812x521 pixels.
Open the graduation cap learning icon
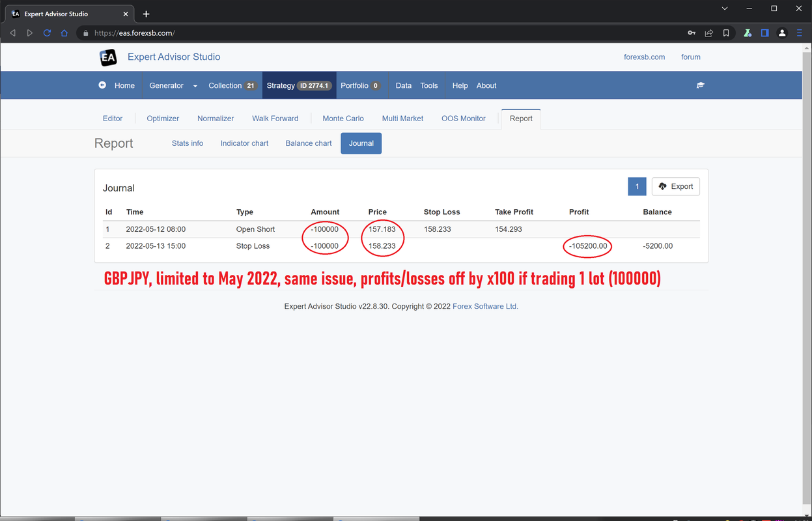coord(701,85)
